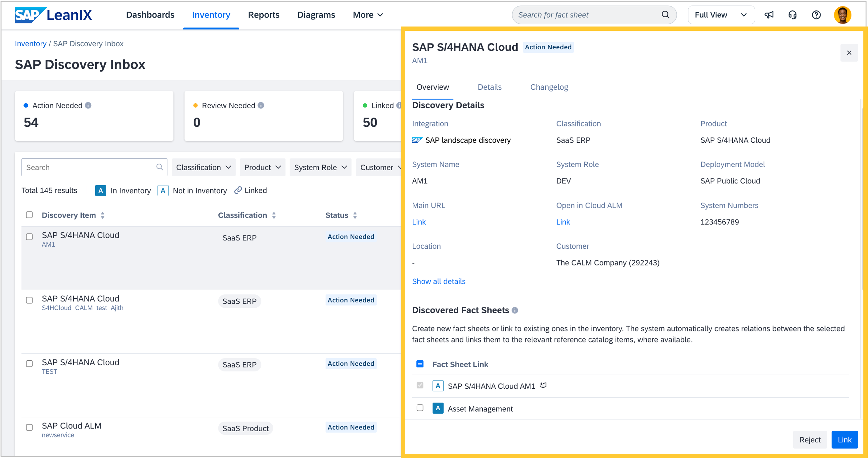This screenshot has width=868, height=459.
Task: Open the Reports menu item
Action: pyautogui.click(x=263, y=15)
